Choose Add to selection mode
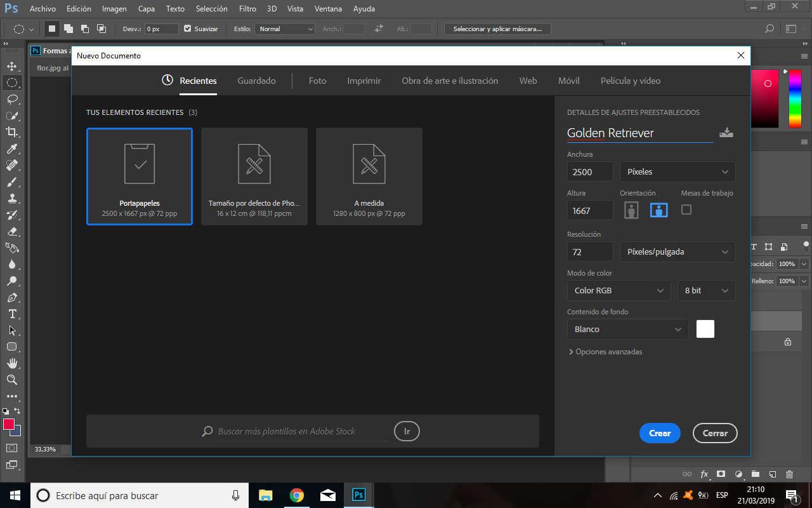 click(69, 29)
